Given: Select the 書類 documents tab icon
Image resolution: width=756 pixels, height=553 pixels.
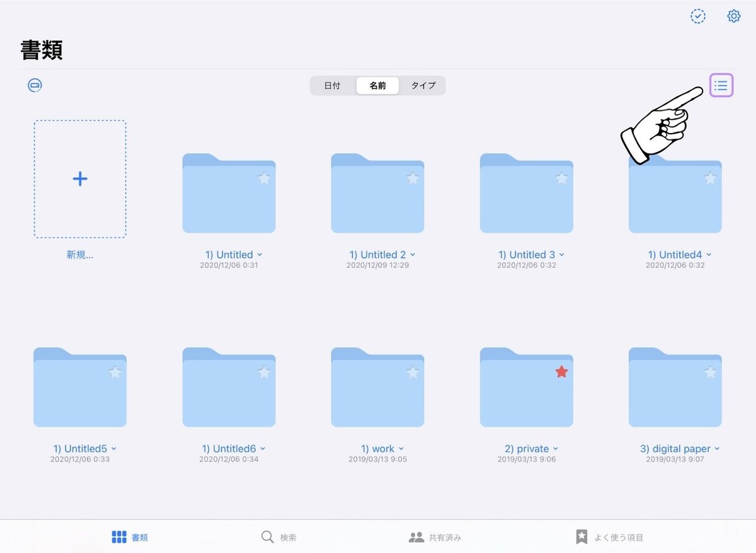Looking at the screenshot, I should coord(119,537).
